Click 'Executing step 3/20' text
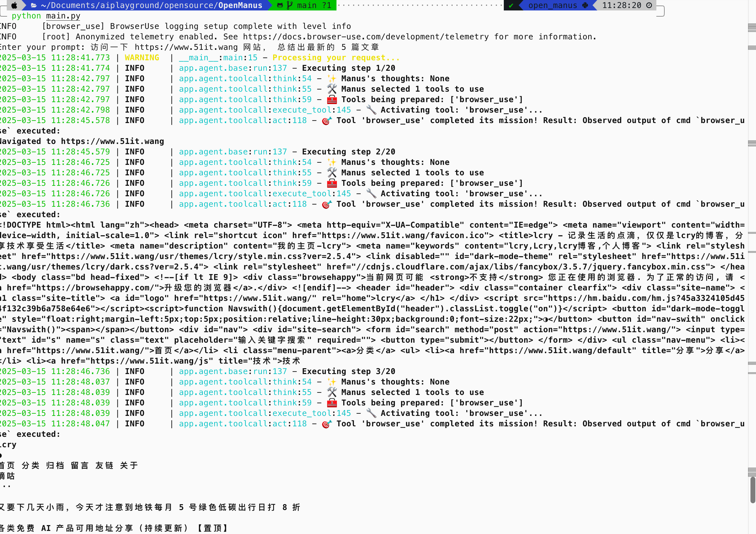This screenshot has width=756, height=534. point(348,371)
